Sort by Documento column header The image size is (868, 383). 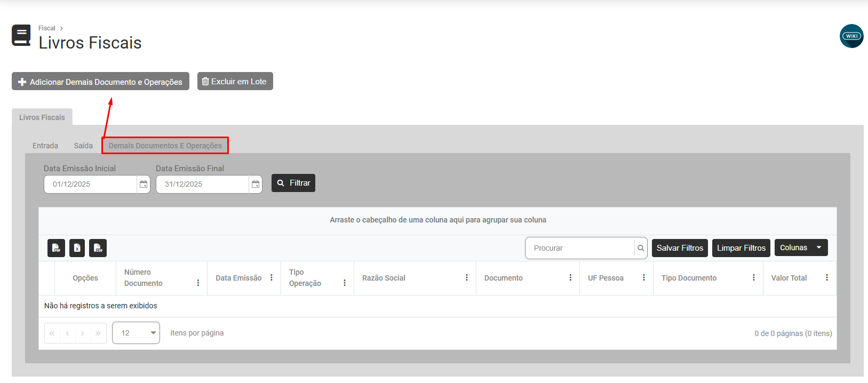[504, 278]
